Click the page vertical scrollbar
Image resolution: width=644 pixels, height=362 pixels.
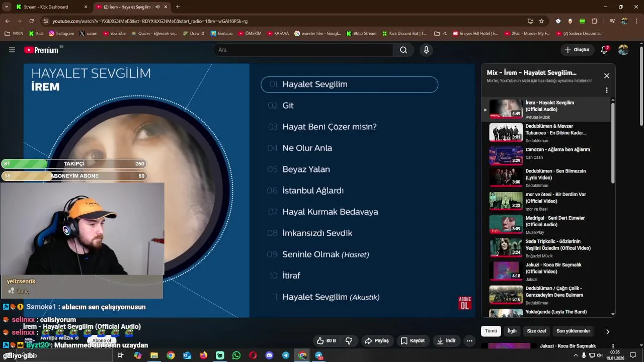point(641,85)
